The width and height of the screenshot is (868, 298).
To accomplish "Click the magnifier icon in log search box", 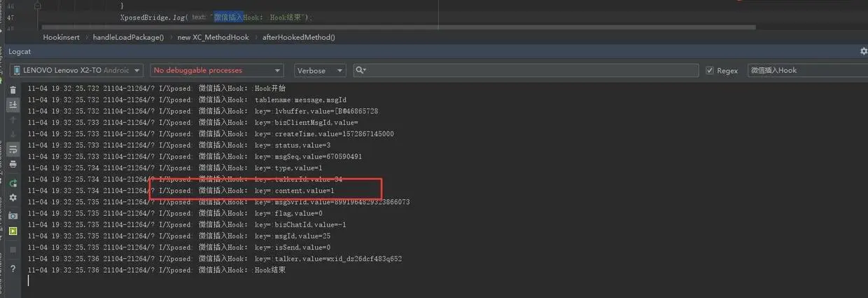I will [x=361, y=70].
